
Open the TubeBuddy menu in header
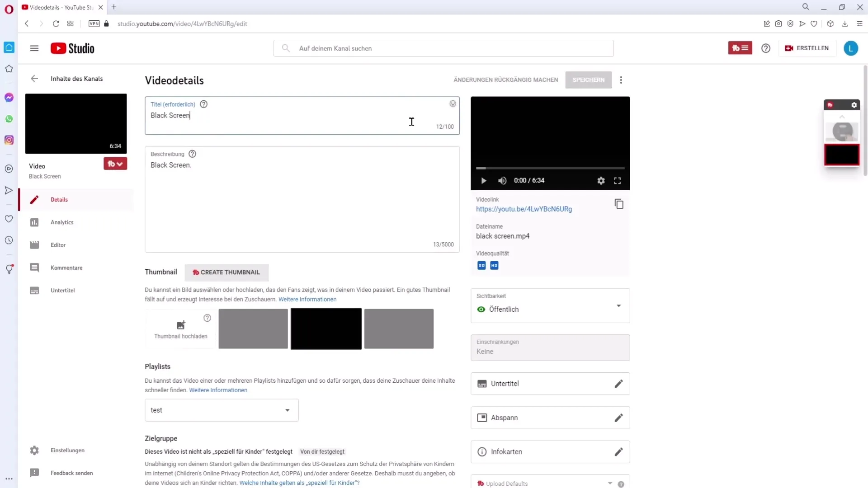740,48
